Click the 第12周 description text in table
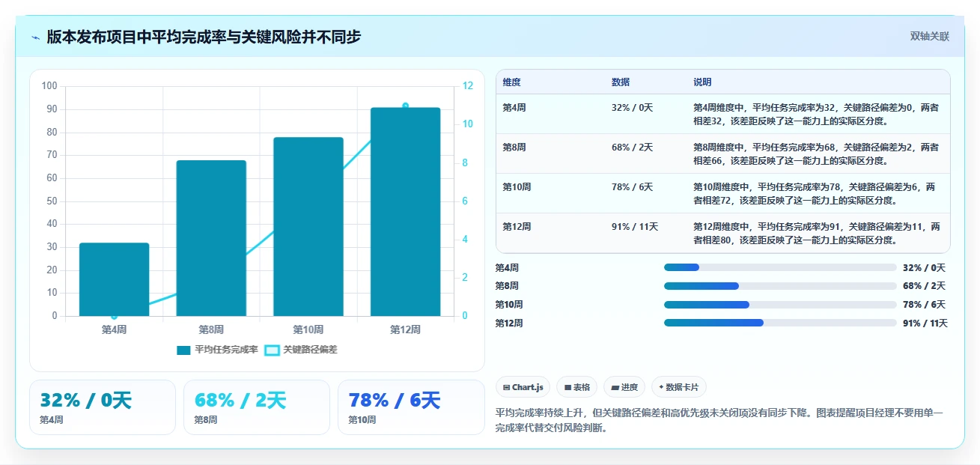Viewport: 980px width, 465px height. pyautogui.click(x=817, y=233)
